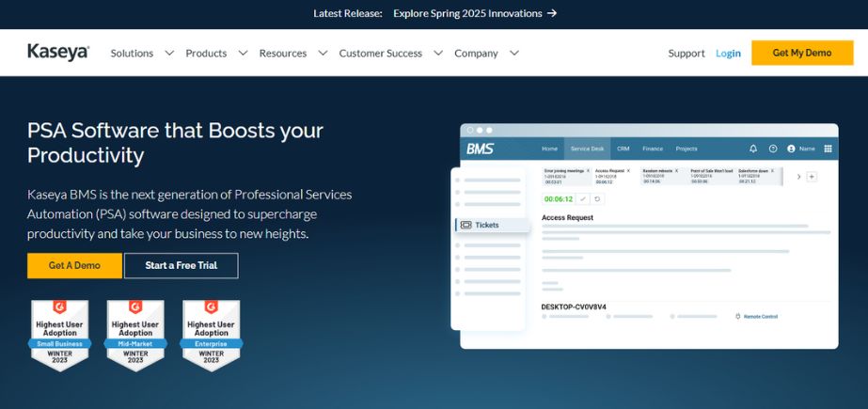Click the PSA Software that Boosts heading
868x409 pixels.
pos(175,143)
